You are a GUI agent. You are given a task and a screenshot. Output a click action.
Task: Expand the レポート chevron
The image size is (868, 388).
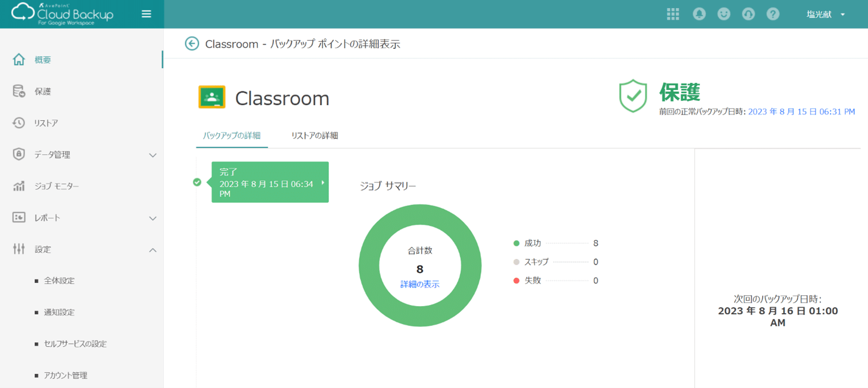[153, 218]
